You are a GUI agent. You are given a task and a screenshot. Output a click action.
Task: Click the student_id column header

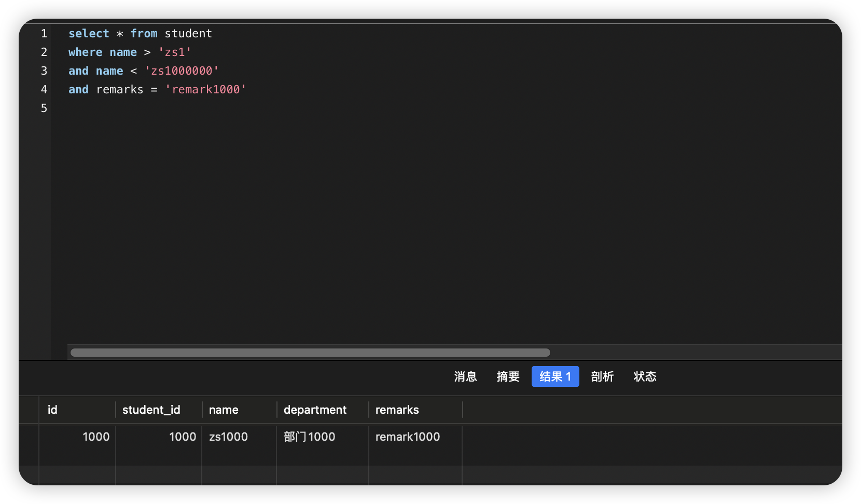coord(159,410)
